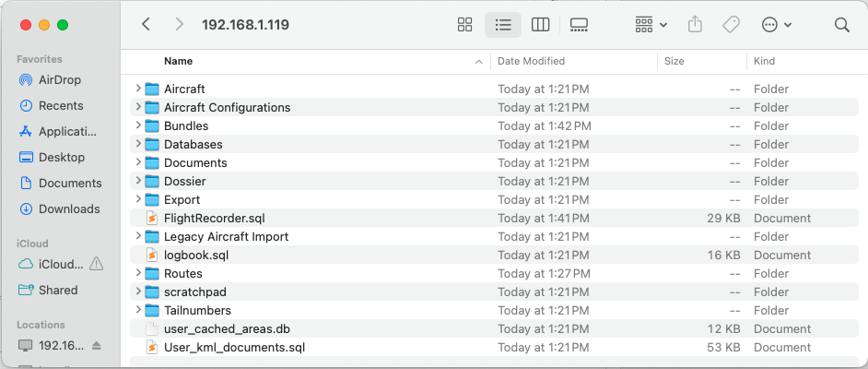This screenshot has width=868, height=369.
Task: Eject the 192.16... server
Action: 97,346
